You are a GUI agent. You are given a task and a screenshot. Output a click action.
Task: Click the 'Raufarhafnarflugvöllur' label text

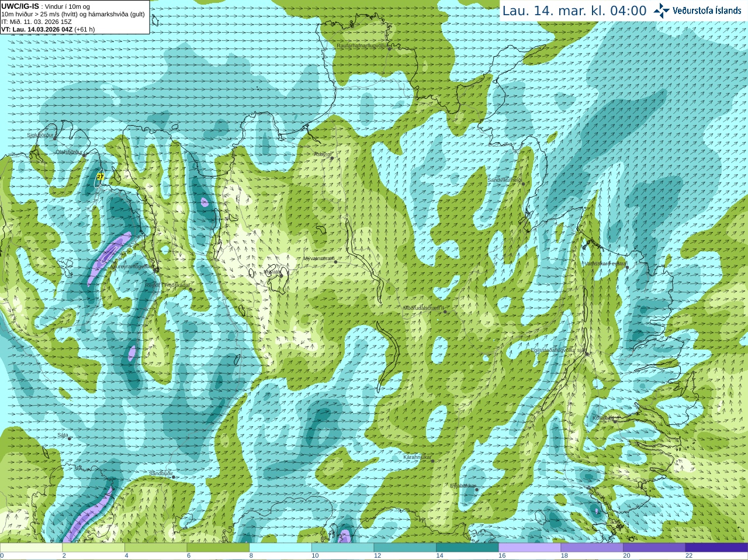click(x=362, y=45)
